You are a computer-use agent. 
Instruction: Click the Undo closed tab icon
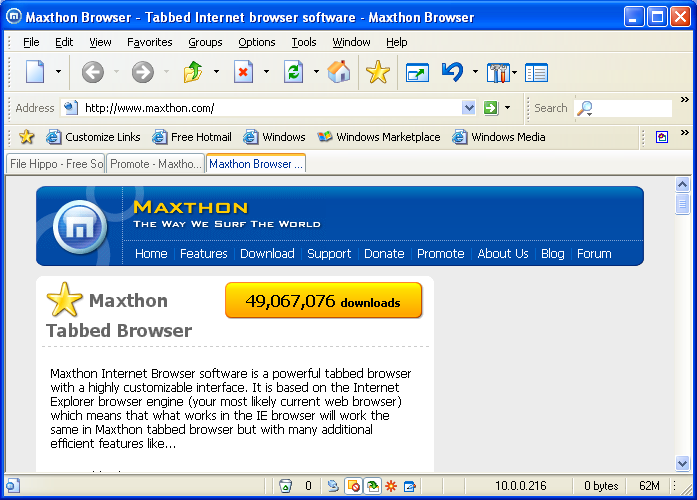(x=453, y=72)
